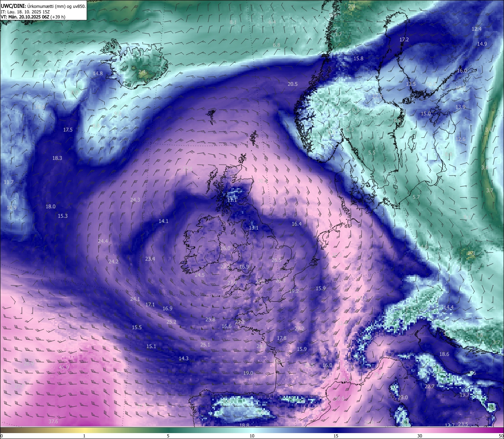Click the 25.8 value west of Brittany

tap(211, 319)
